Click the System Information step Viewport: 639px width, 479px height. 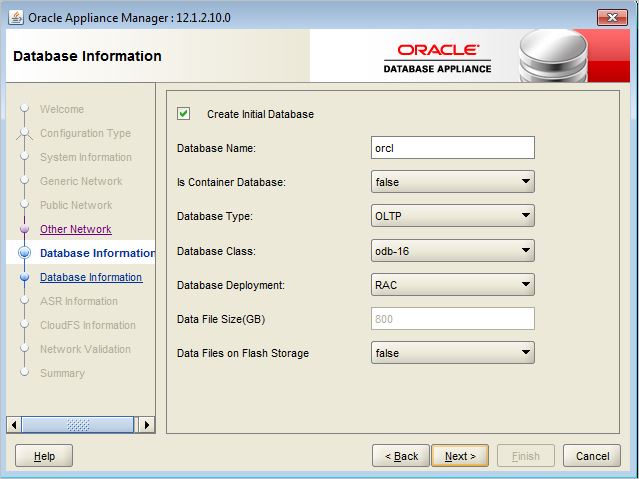point(86,157)
